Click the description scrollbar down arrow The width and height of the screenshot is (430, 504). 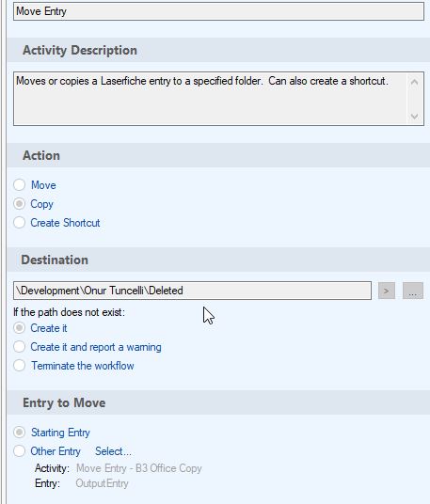click(x=415, y=116)
